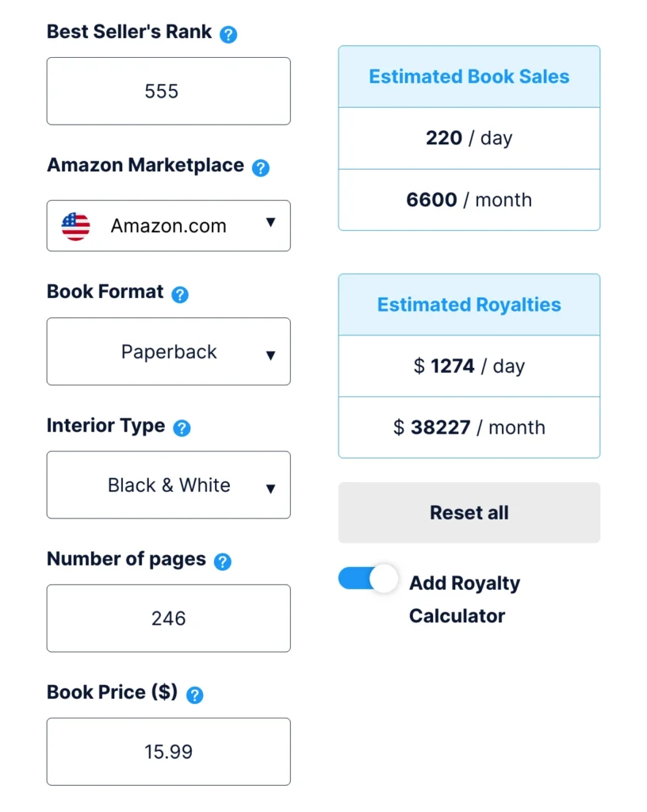647x812 pixels.
Task: Focus the Best Seller's Rank field
Action: coord(169,91)
